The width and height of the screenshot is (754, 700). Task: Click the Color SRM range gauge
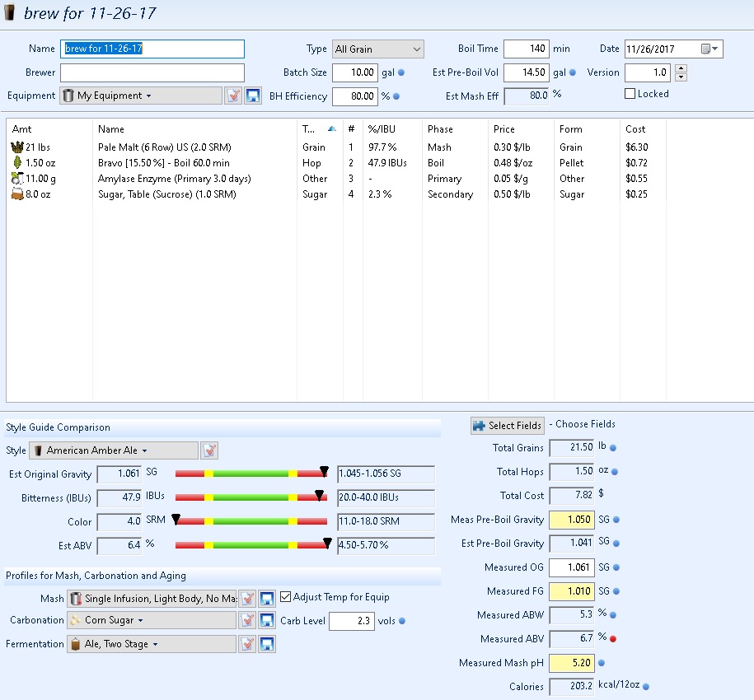[251, 520]
